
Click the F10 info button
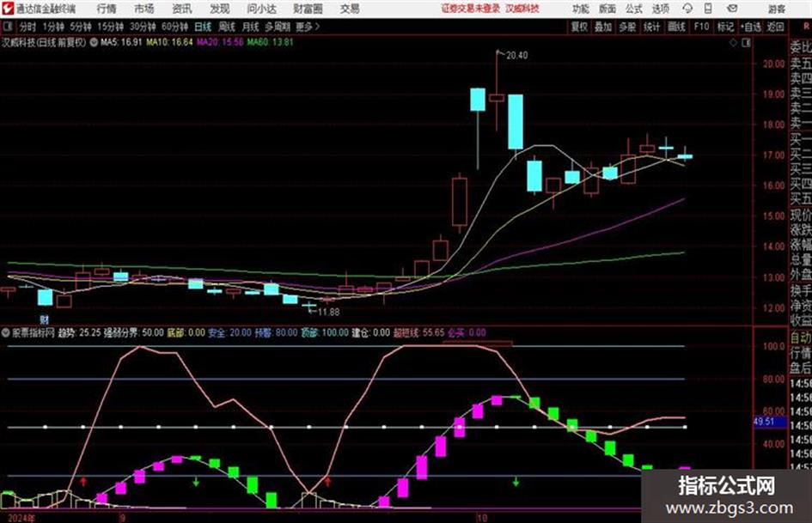coord(701,27)
